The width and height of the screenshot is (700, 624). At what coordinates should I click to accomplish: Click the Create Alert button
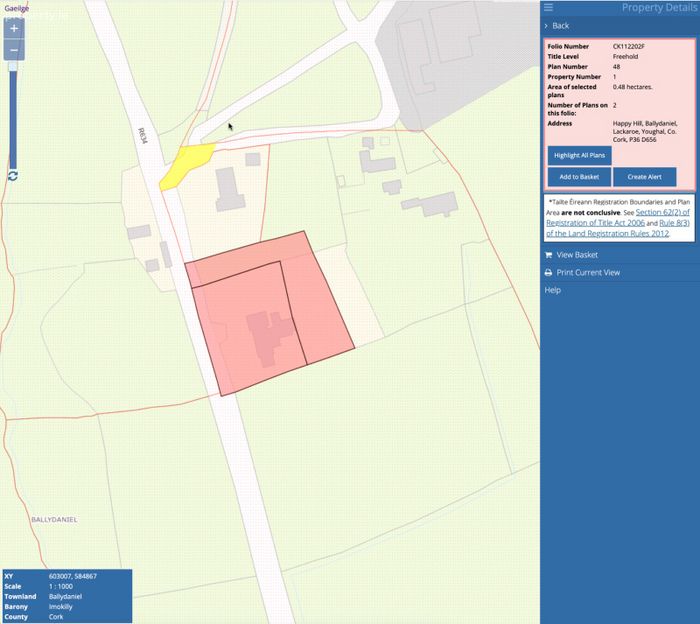tap(645, 177)
